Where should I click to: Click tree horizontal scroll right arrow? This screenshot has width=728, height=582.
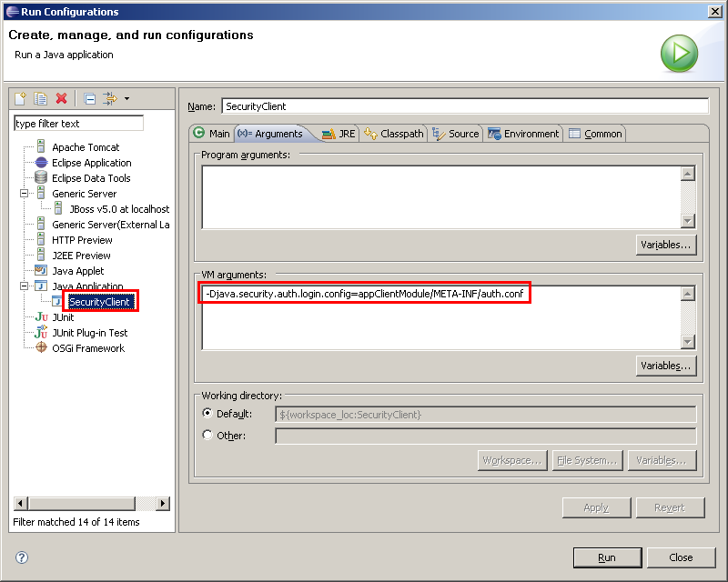[x=163, y=503]
